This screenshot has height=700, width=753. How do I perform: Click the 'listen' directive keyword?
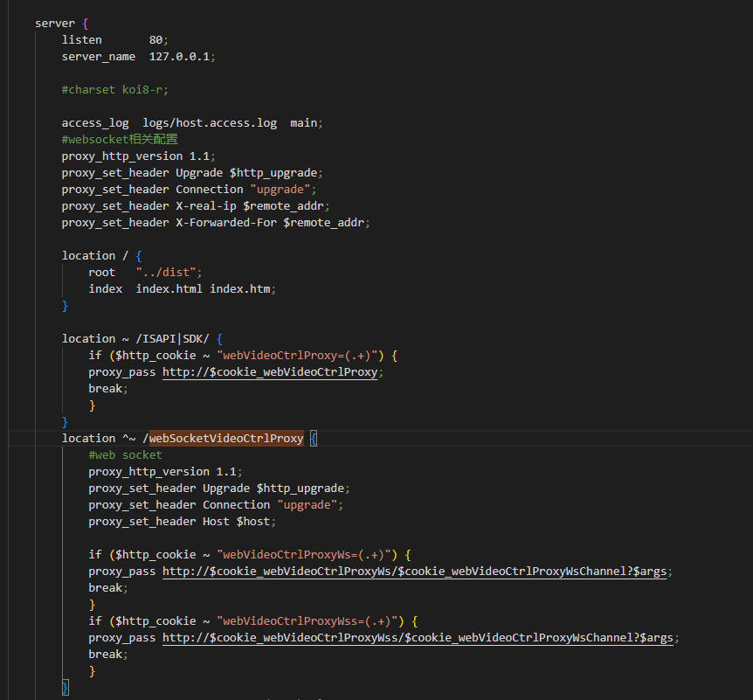81,40
